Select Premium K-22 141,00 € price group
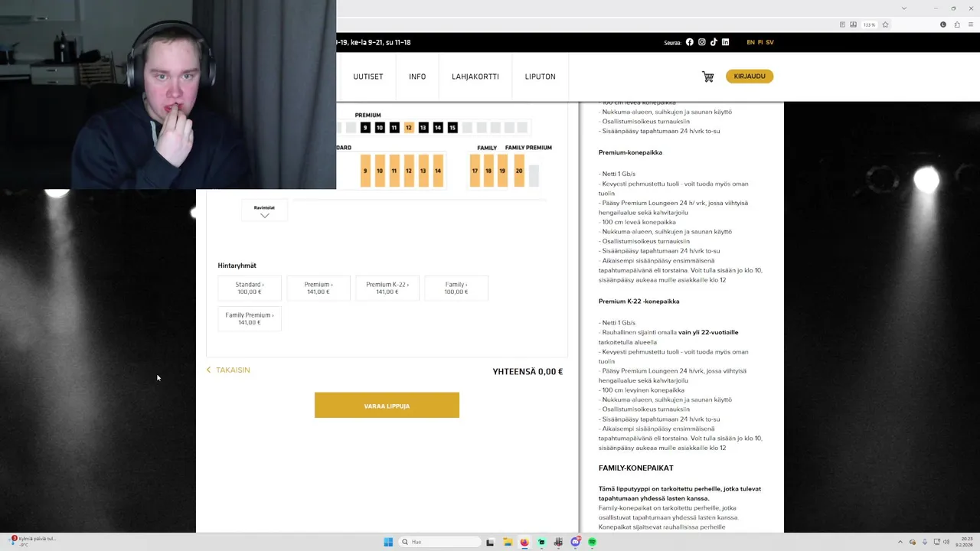Screen dimensions: 980x551 (387, 288)
